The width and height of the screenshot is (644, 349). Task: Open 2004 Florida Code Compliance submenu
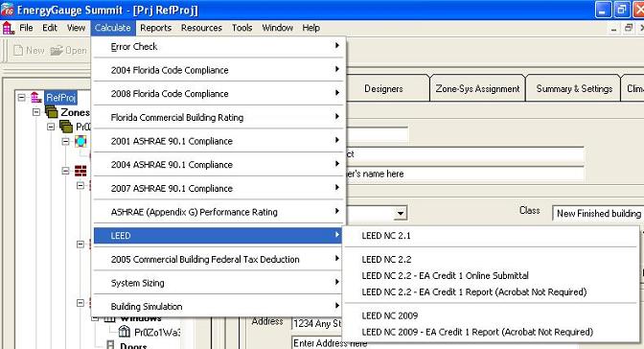click(218, 70)
